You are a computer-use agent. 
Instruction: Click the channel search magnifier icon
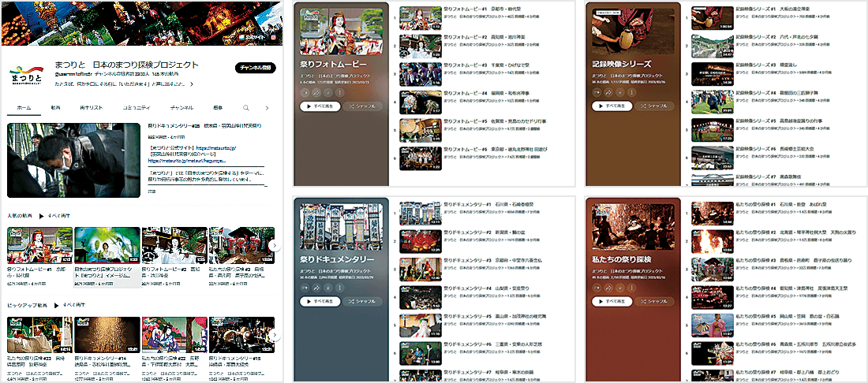[245, 107]
